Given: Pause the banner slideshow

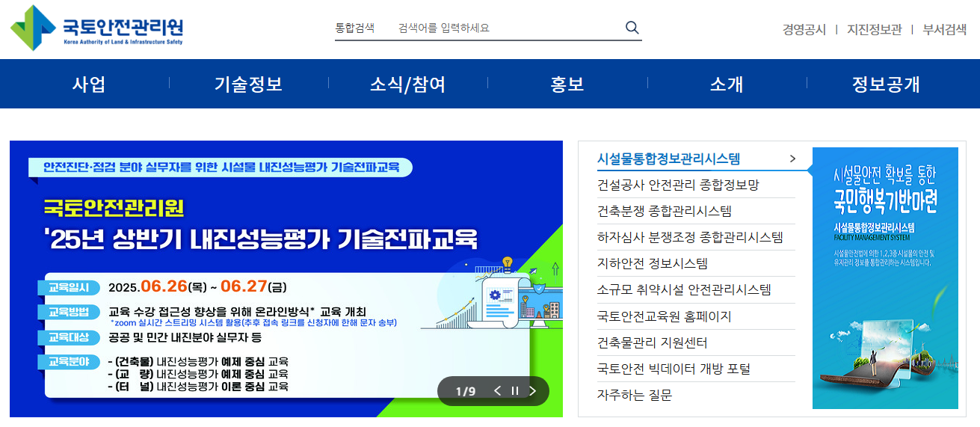Looking at the screenshot, I should pyautogui.click(x=514, y=390).
